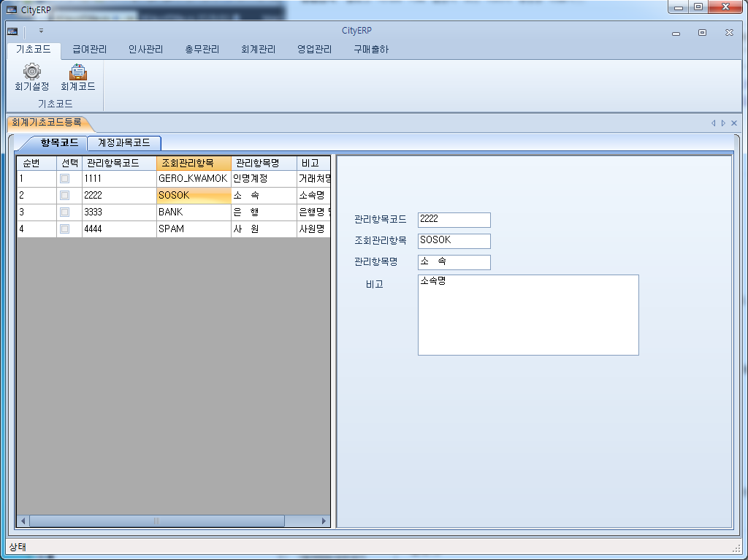Select the BANK cell in the grid
The height and width of the screenshot is (560, 748).
(x=193, y=212)
